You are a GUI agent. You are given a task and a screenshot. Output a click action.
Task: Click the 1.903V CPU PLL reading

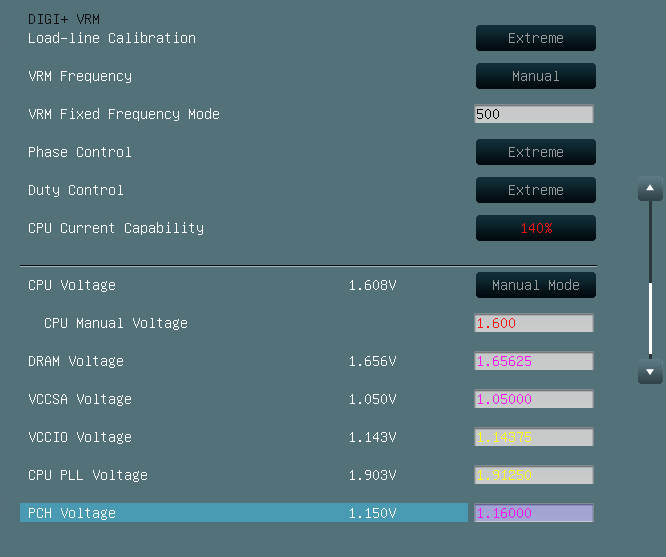tap(373, 475)
